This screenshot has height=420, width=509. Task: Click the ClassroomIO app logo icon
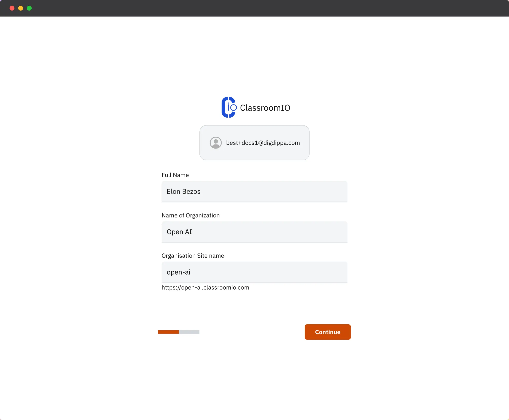click(x=228, y=107)
